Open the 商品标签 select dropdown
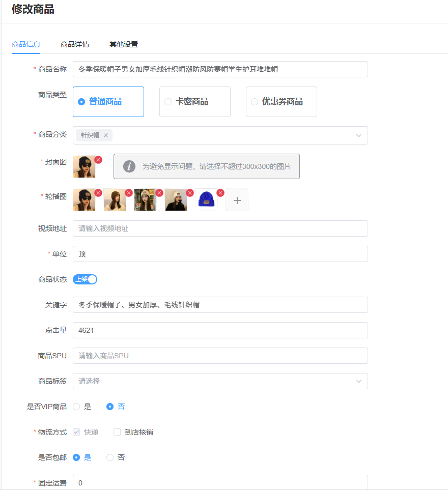448x490 pixels. 220,381
